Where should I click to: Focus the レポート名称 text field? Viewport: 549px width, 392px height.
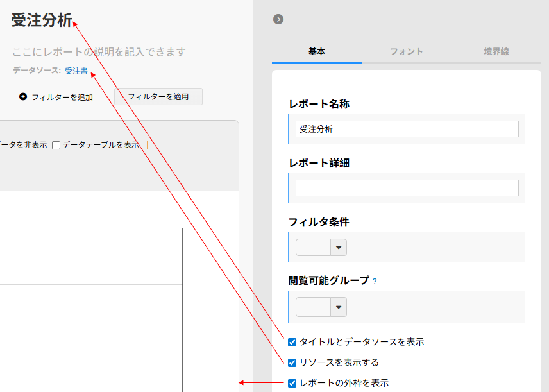[407, 129]
